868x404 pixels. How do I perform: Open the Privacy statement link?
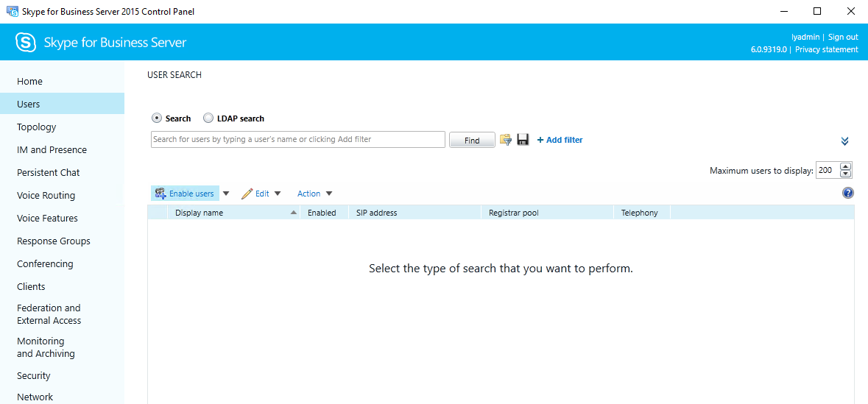[827, 49]
